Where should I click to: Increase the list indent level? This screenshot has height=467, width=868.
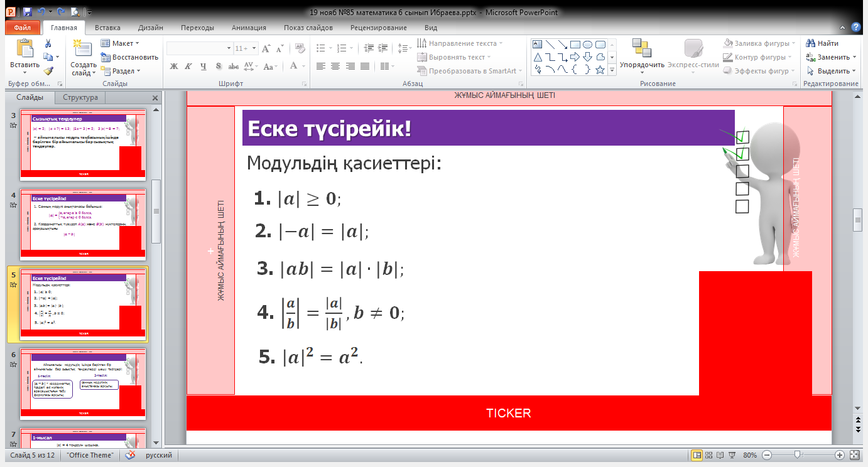pyautogui.click(x=382, y=48)
